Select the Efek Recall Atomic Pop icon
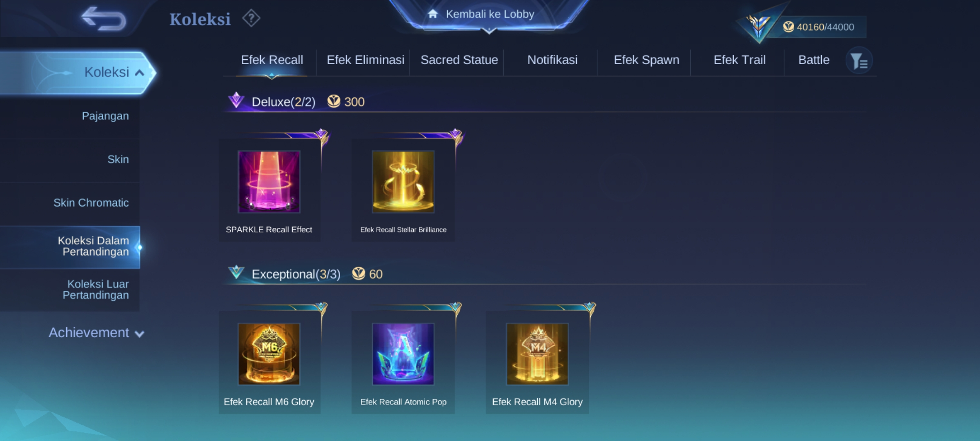 (x=403, y=354)
